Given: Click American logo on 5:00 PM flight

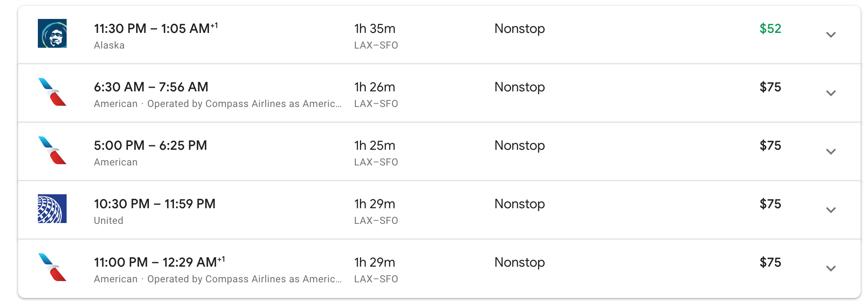Looking at the screenshot, I should tap(52, 150).
